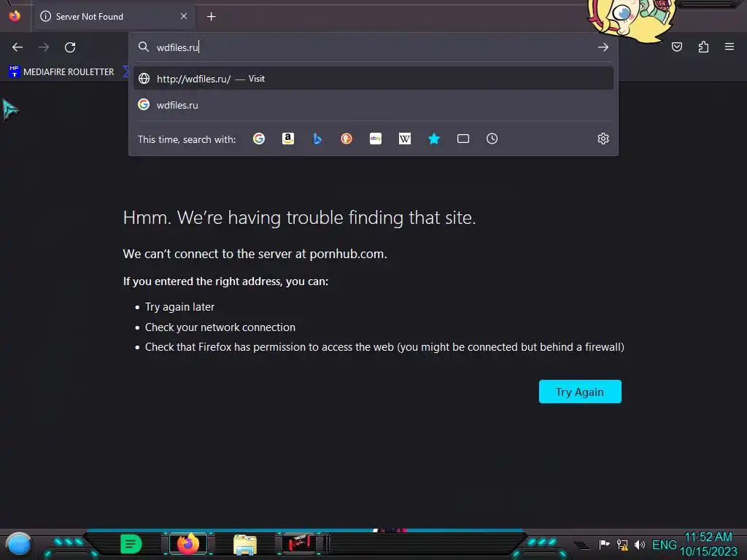Click the Firefox View icon left of tabs
Viewport: 747px width, 560px height.
click(15, 16)
